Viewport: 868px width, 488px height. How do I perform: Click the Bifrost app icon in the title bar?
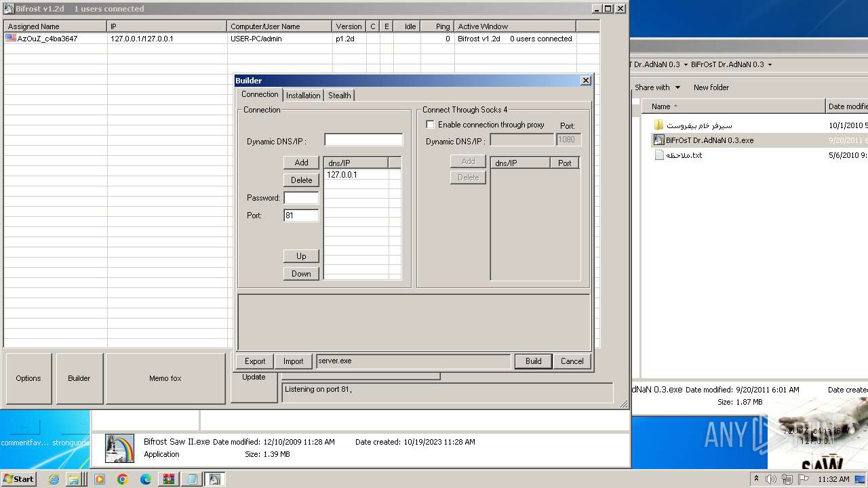[x=9, y=9]
